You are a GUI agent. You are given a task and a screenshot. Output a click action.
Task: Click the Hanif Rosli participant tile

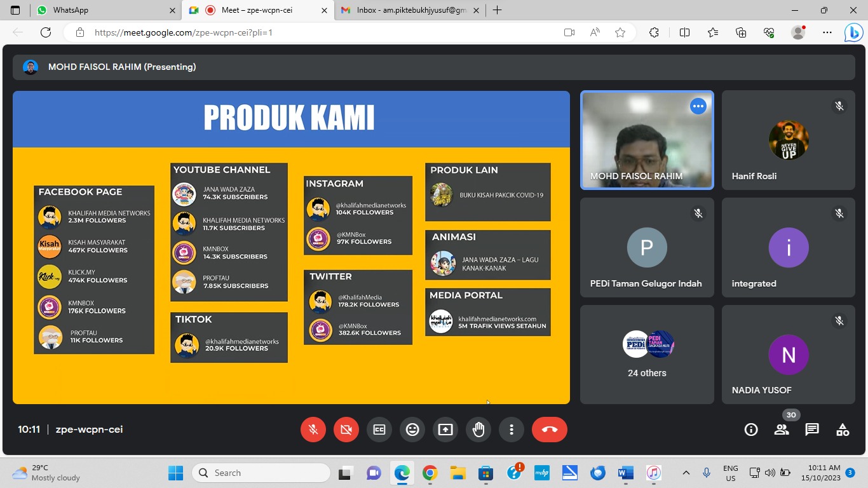click(788, 140)
